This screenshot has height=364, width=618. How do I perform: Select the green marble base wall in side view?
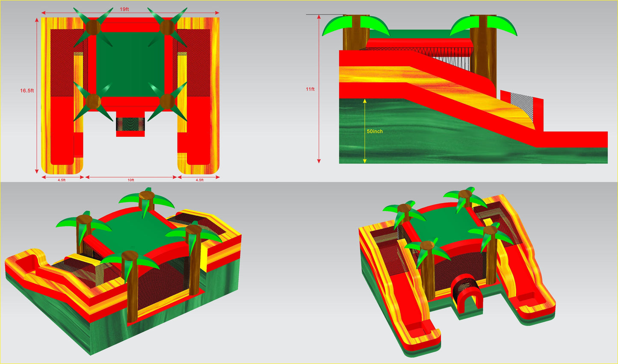[428, 137]
